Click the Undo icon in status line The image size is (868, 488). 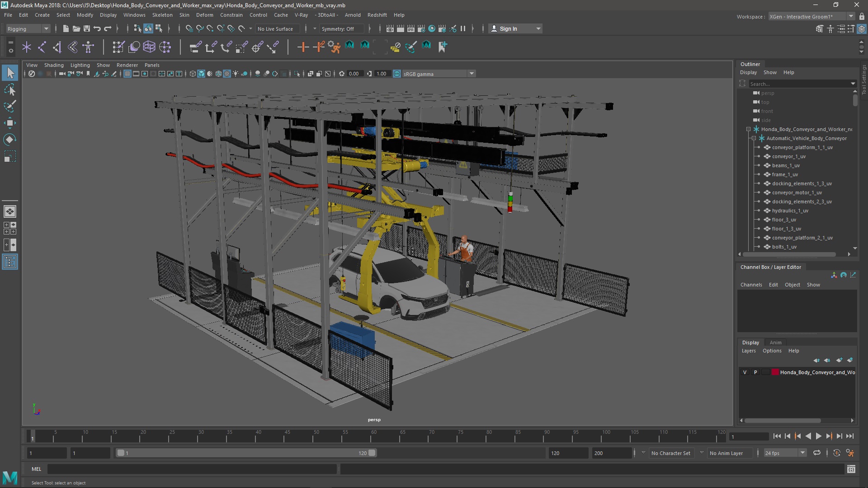[97, 28]
